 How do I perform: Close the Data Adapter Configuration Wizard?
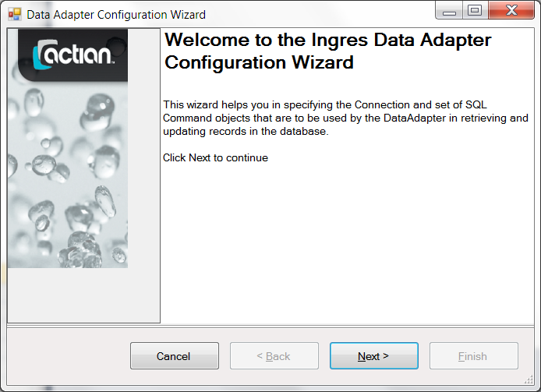pyautogui.click(x=510, y=12)
